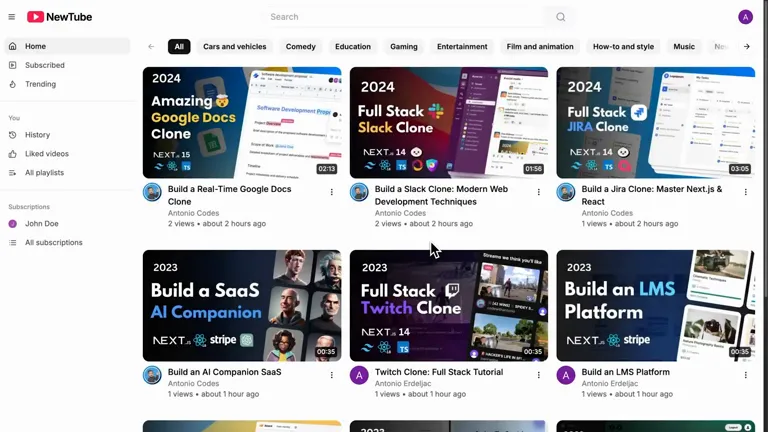Click channel avatar beside AI Companion SaaS video

[x=152, y=375]
